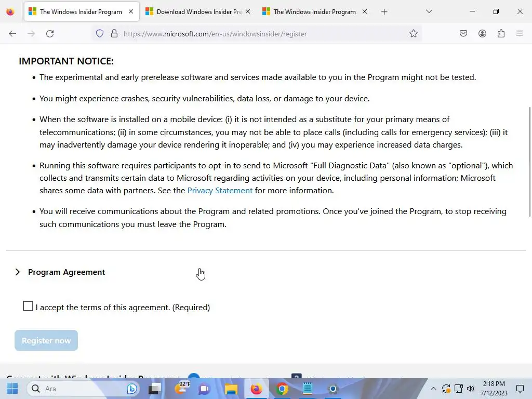Open clock and calendar at 2:18 PM
Viewport: 532px width, 399px height.
click(x=494, y=389)
